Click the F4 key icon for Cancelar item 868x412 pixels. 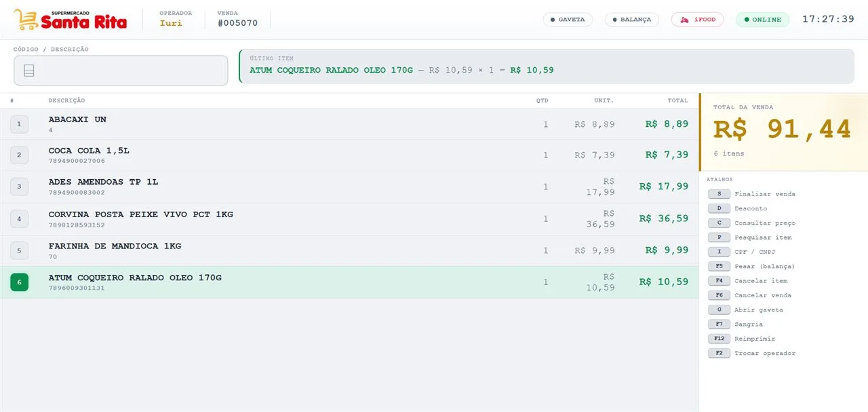click(x=719, y=281)
